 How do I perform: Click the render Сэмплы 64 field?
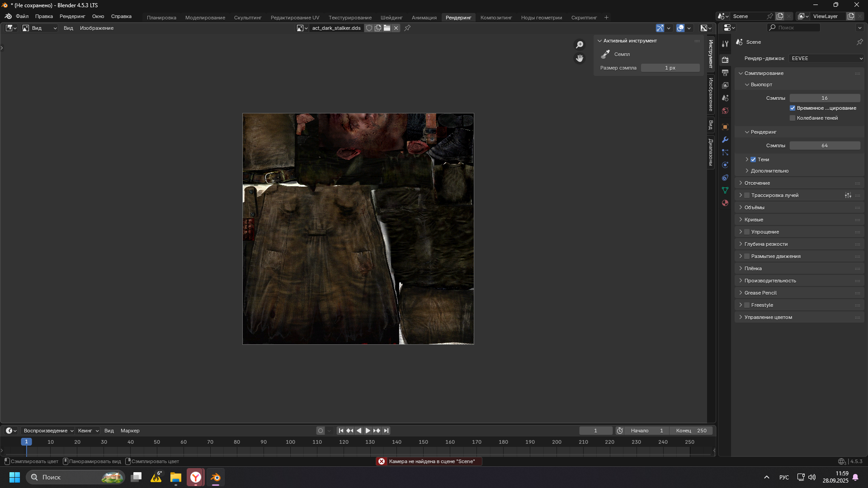(x=825, y=145)
